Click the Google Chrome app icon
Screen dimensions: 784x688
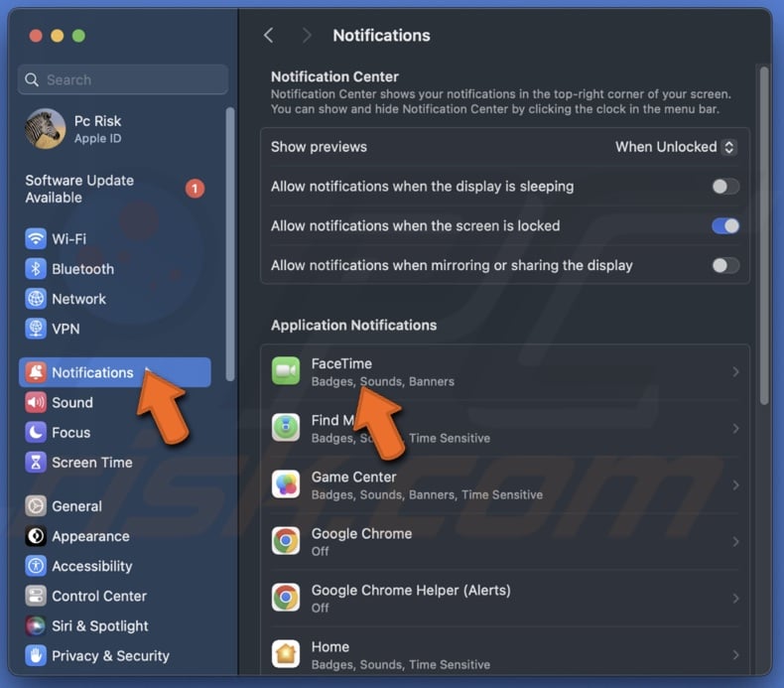pyautogui.click(x=286, y=541)
